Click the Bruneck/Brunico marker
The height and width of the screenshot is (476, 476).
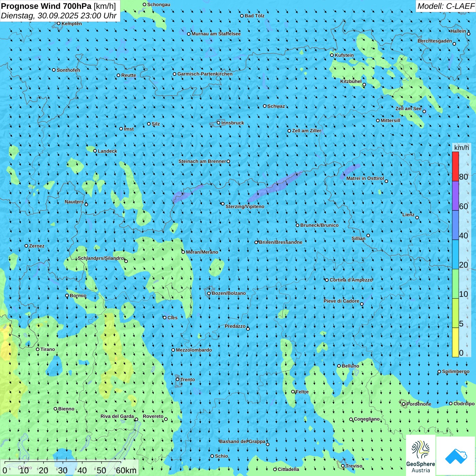(297, 225)
